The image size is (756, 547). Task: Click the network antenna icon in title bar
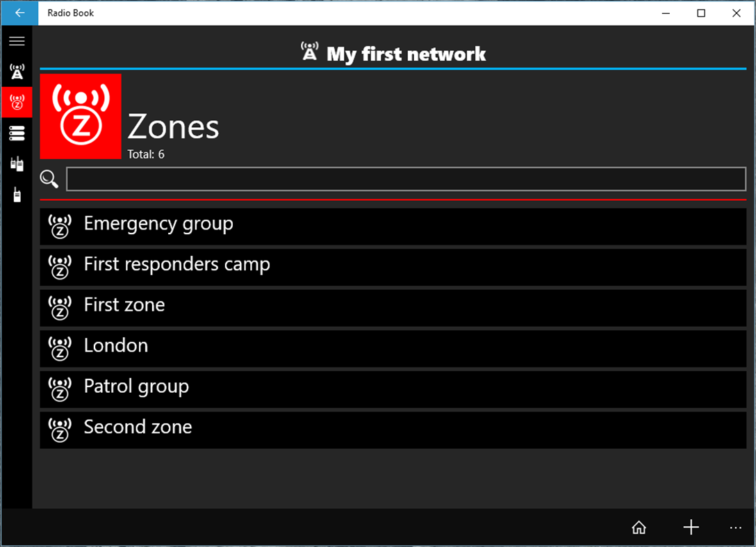[309, 51]
